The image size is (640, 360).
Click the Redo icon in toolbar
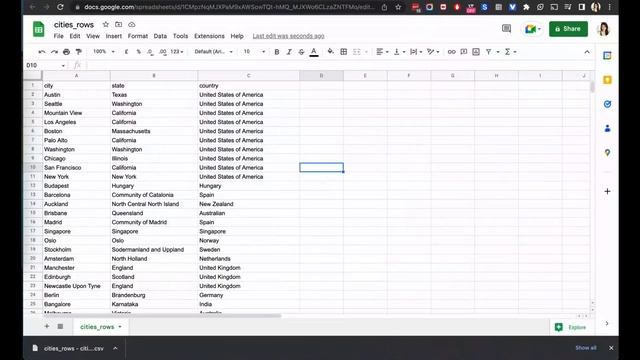(x=54, y=52)
